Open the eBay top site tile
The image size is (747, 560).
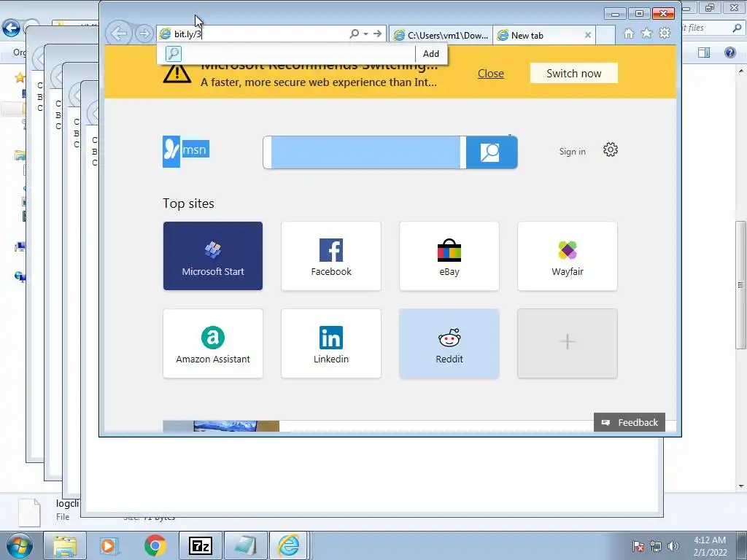pos(449,256)
